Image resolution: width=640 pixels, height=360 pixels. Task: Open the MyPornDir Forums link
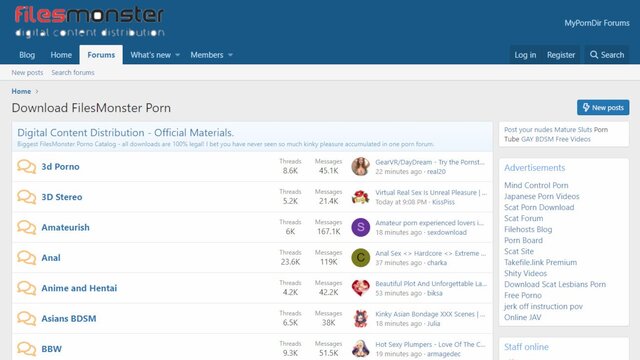click(597, 23)
